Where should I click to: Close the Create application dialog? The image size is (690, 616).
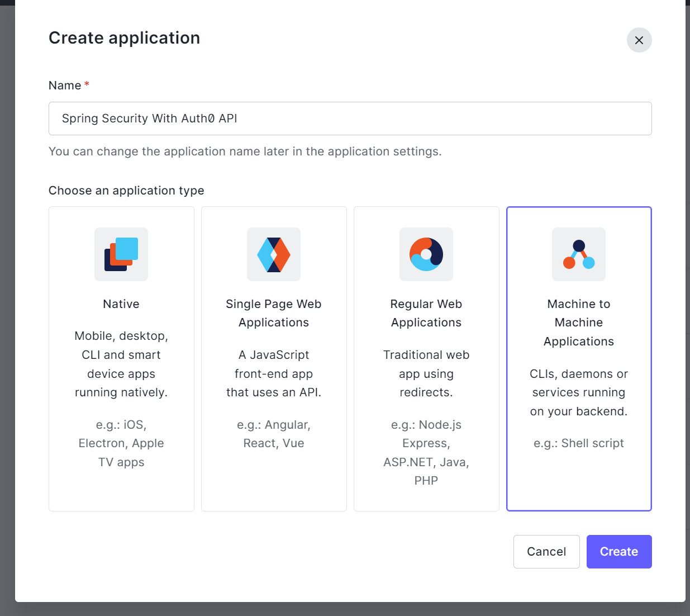click(639, 40)
